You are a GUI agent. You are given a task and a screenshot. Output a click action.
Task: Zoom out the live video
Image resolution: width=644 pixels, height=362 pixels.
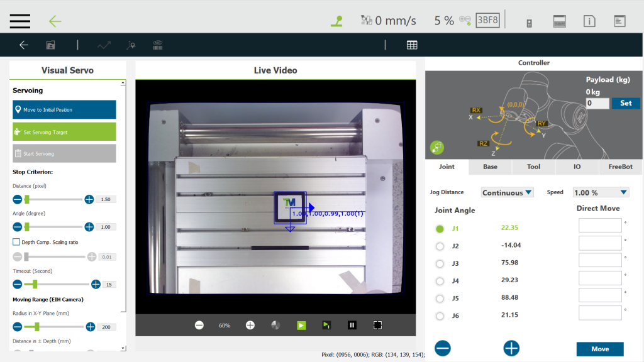click(x=199, y=325)
